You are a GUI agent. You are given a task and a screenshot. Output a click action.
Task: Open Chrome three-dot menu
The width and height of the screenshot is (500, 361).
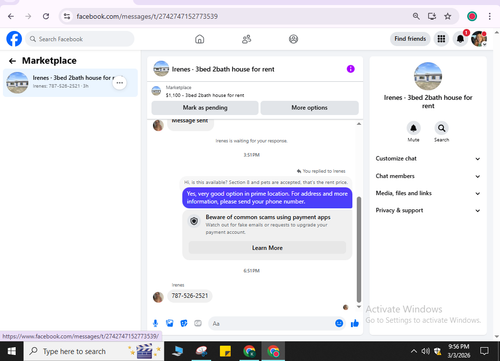pos(489,16)
